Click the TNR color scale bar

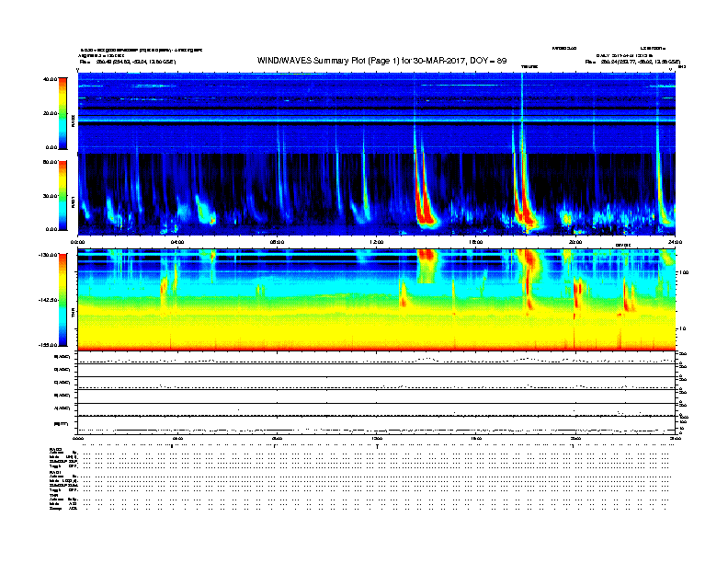point(63,300)
